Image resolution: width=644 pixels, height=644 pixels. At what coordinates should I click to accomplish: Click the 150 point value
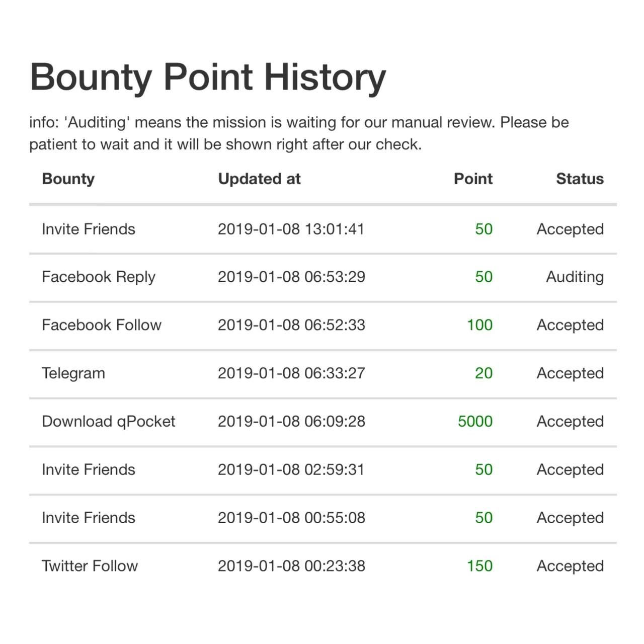(479, 566)
